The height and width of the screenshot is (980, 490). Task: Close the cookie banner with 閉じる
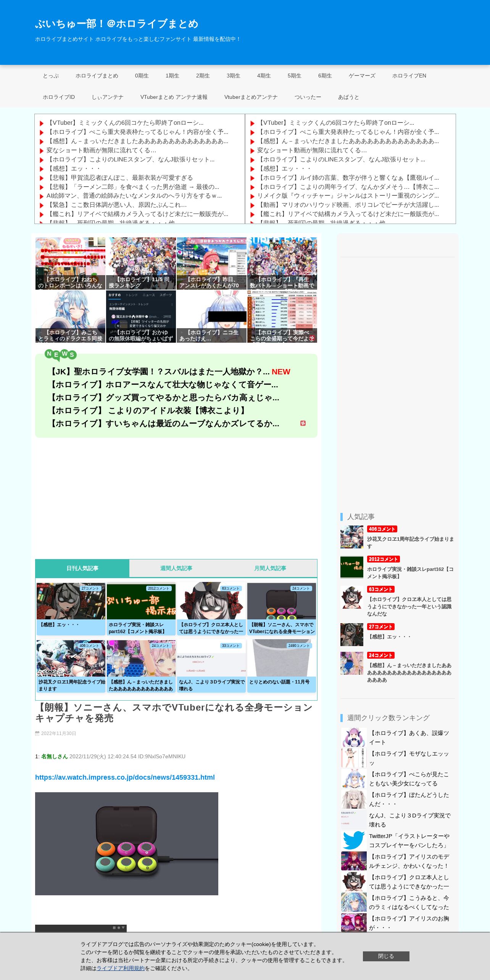click(386, 956)
